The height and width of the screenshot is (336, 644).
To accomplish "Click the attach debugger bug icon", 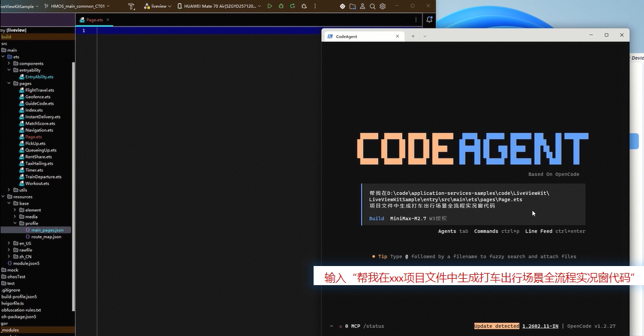I will pos(304,6).
